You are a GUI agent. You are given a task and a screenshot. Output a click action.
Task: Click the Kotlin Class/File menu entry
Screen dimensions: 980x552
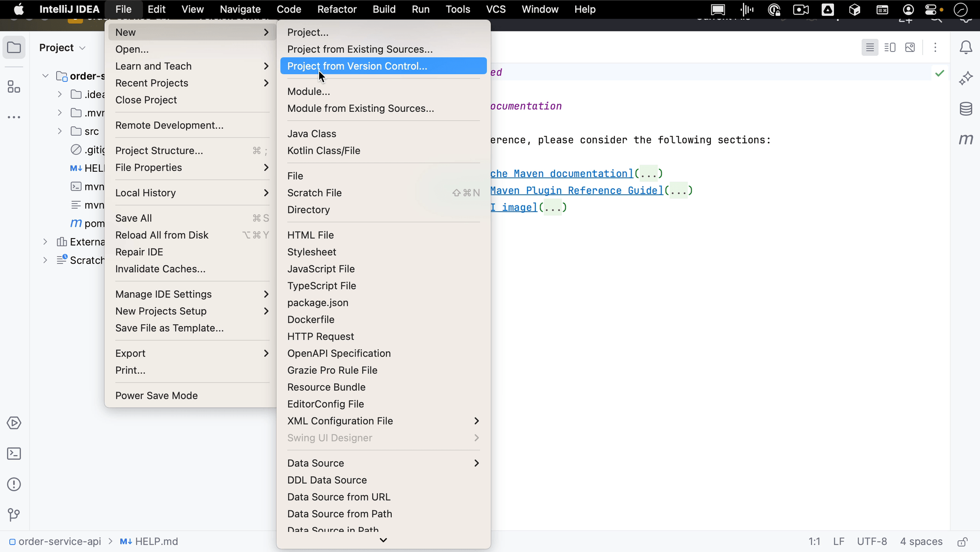324,150
